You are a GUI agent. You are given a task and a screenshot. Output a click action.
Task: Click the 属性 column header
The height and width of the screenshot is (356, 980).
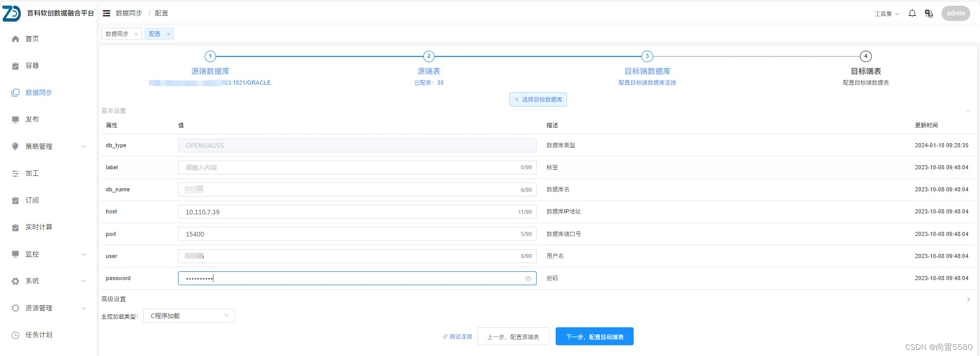point(111,125)
